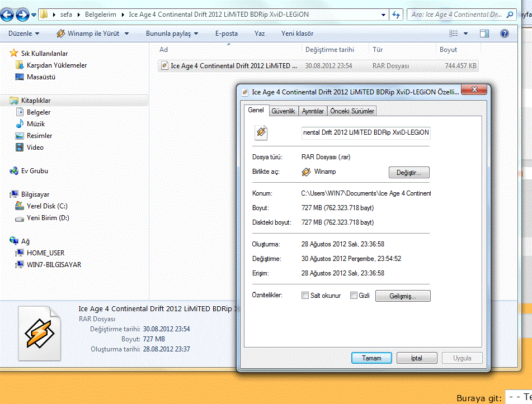Open recent locations dropdown arrow beside navigation buttons
Image resolution: width=532 pixels, height=404 pixels.
tap(34, 15)
